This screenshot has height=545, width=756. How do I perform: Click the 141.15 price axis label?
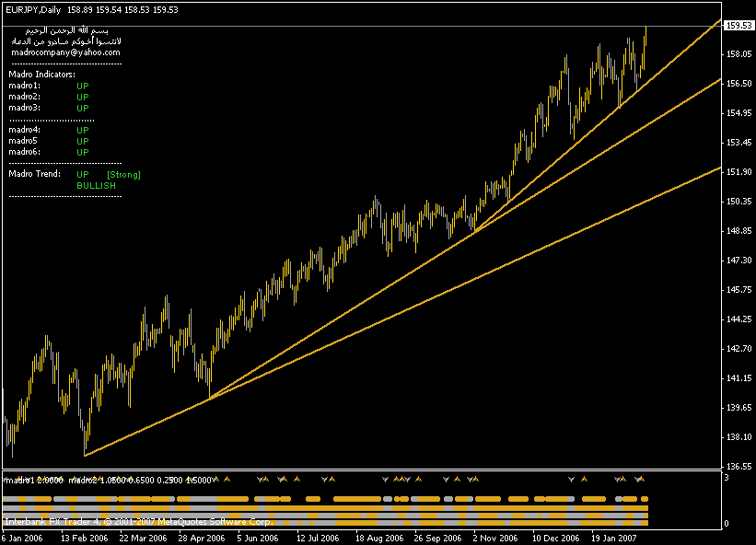737,378
